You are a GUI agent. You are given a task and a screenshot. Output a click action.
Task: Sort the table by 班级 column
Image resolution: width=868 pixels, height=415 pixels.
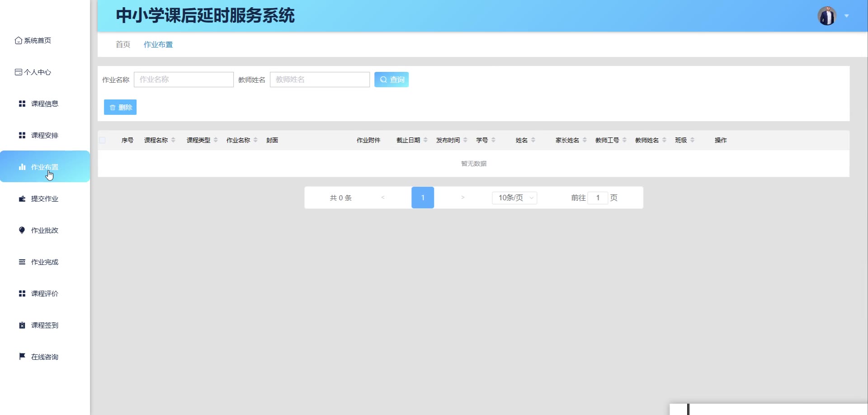coord(692,140)
